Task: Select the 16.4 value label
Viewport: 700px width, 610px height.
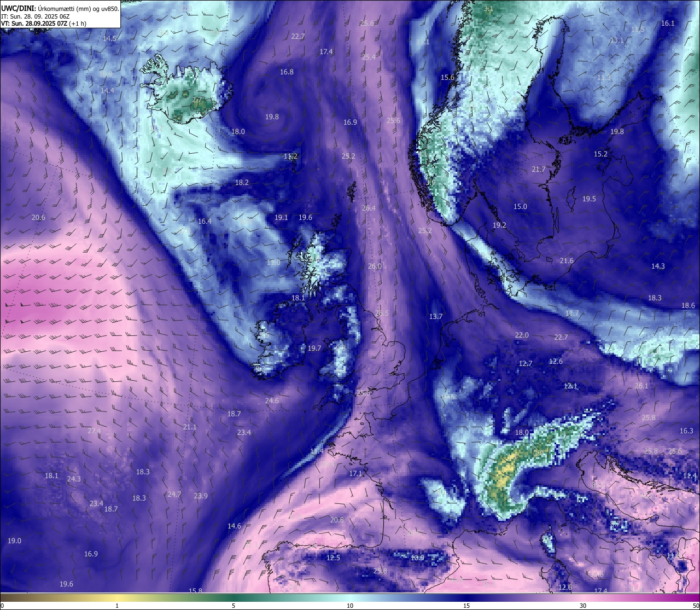Action: tap(205, 221)
